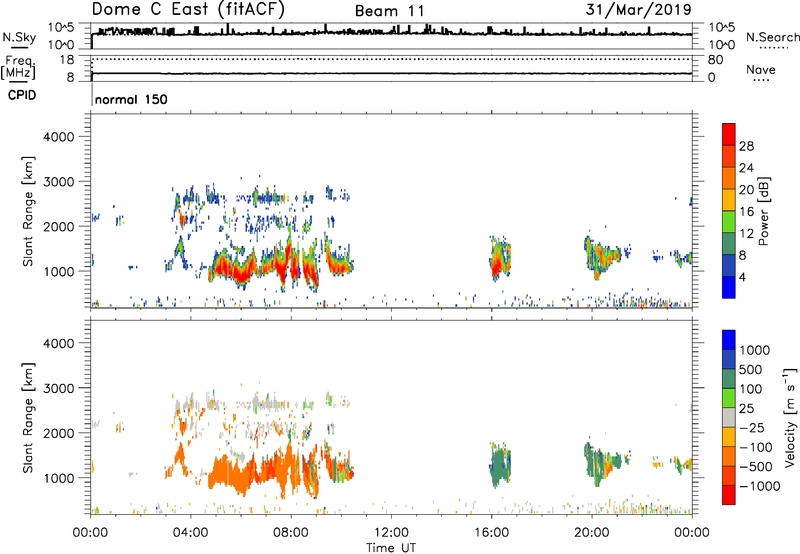Click '2000' on the velocity panel range axis

pos(58,433)
